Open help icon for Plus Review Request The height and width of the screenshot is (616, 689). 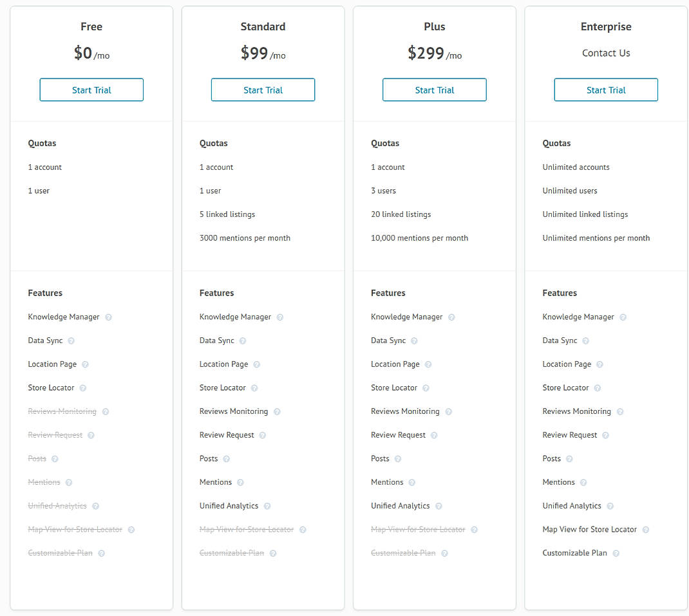click(434, 435)
